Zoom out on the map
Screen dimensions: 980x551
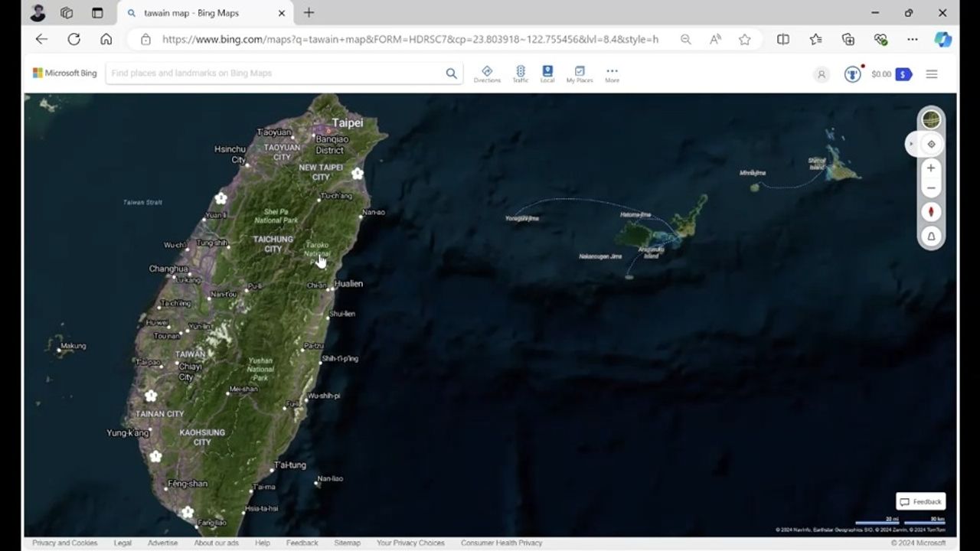coord(931,188)
